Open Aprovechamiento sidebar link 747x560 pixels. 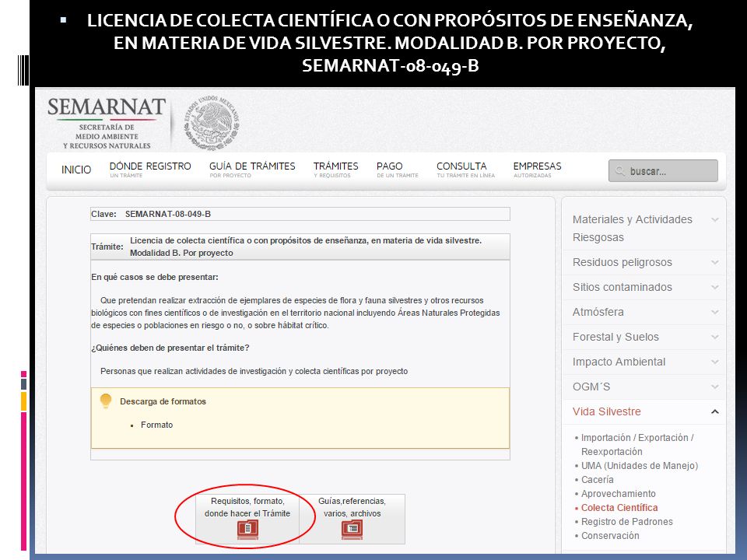618,494
